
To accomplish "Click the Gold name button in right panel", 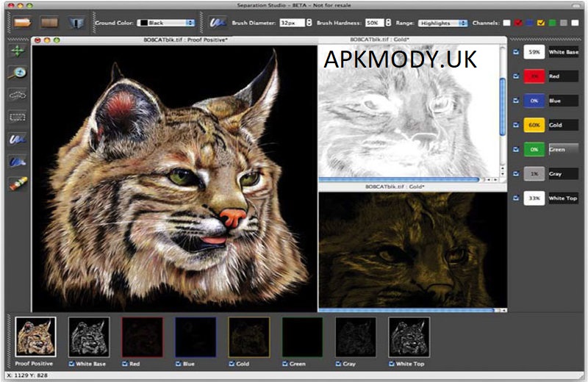I will pyautogui.click(x=563, y=125).
